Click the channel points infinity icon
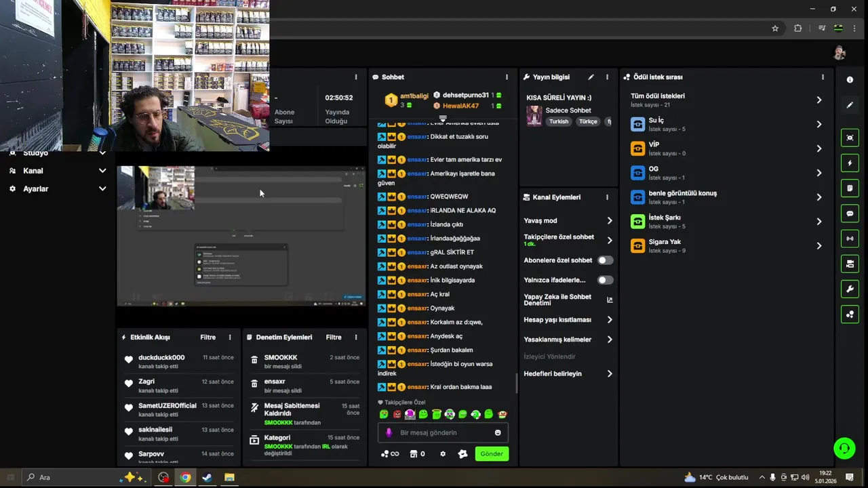The width and height of the screenshot is (868, 488). (x=390, y=454)
